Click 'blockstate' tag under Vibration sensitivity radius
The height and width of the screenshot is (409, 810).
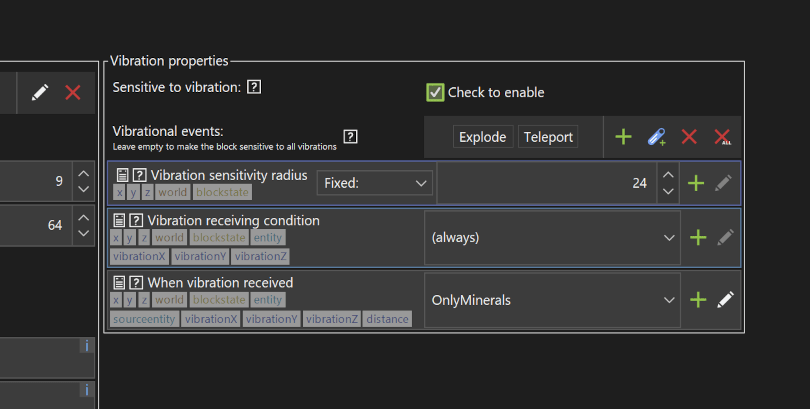point(223,192)
